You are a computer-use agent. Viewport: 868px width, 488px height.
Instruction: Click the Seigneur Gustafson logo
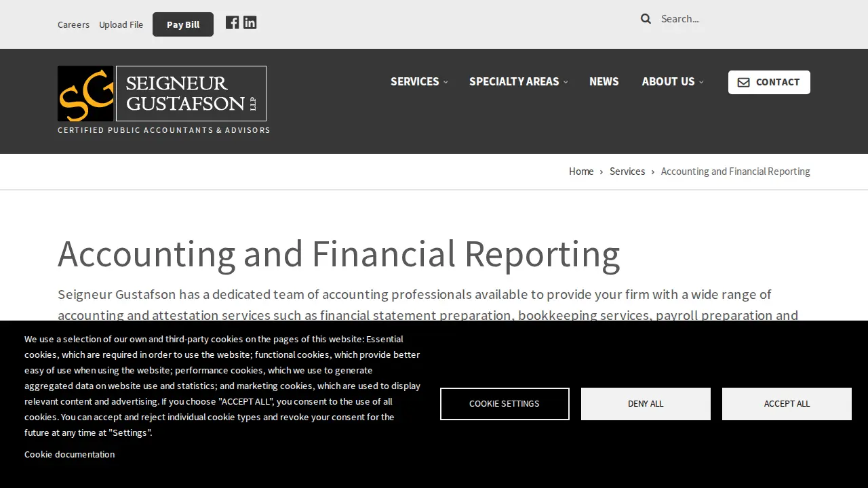point(162,94)
